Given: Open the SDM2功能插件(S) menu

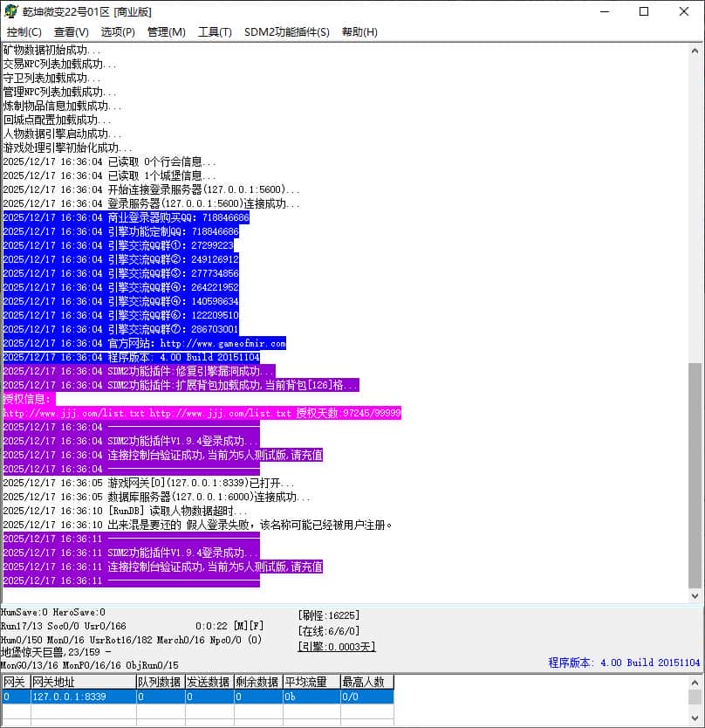Looking at the screenshot, I should click(x=287, y=32).
